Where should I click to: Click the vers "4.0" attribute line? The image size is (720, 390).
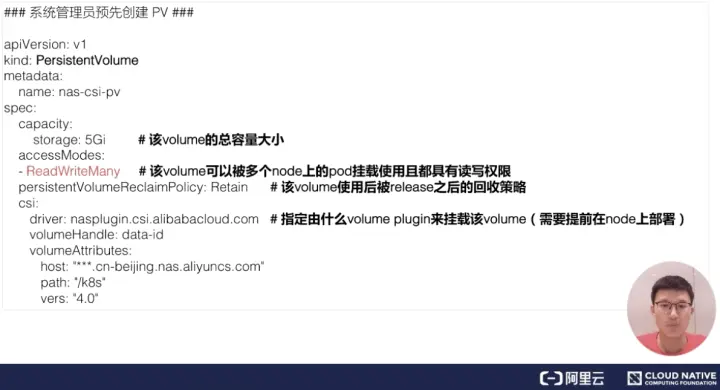click(x=69, y=299)
